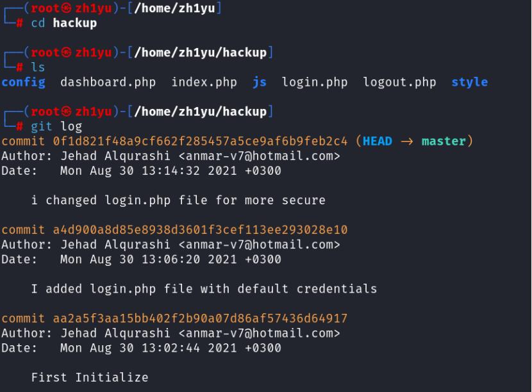Screen dimensions: 532x392
Task: Select logout.php in the file listing
Action: 399,82
